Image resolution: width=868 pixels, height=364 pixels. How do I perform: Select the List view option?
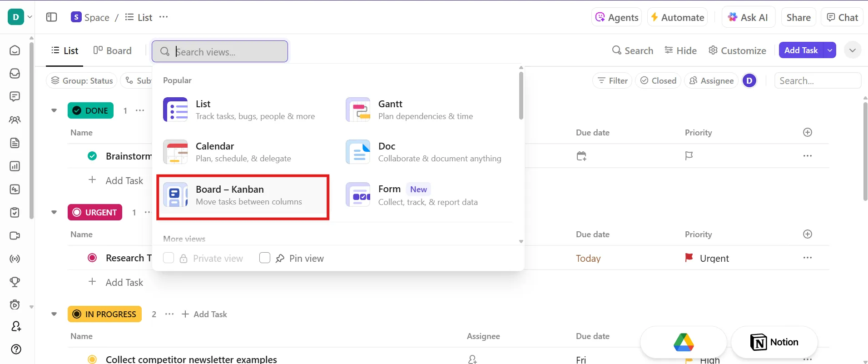[x=243, y=110]
